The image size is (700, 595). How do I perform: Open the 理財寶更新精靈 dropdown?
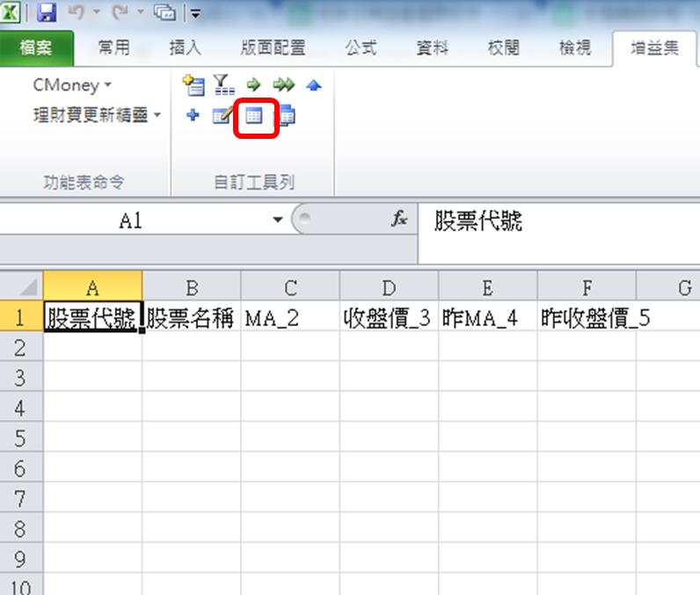[97, 115]
